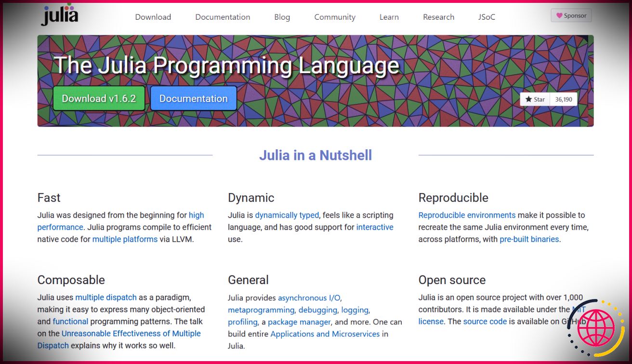This screenshot has height=364, width=632.
Task: Open the Community nav item
Action: 335,17
